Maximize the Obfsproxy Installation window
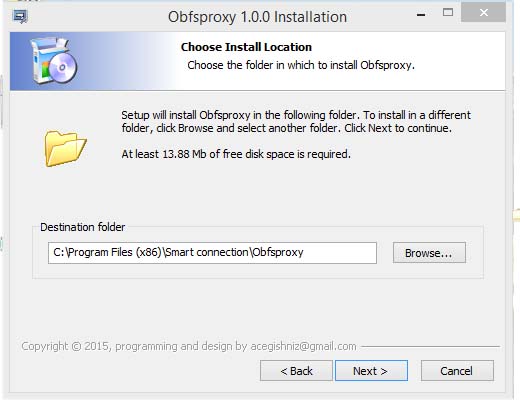 [x=448, y=13]
